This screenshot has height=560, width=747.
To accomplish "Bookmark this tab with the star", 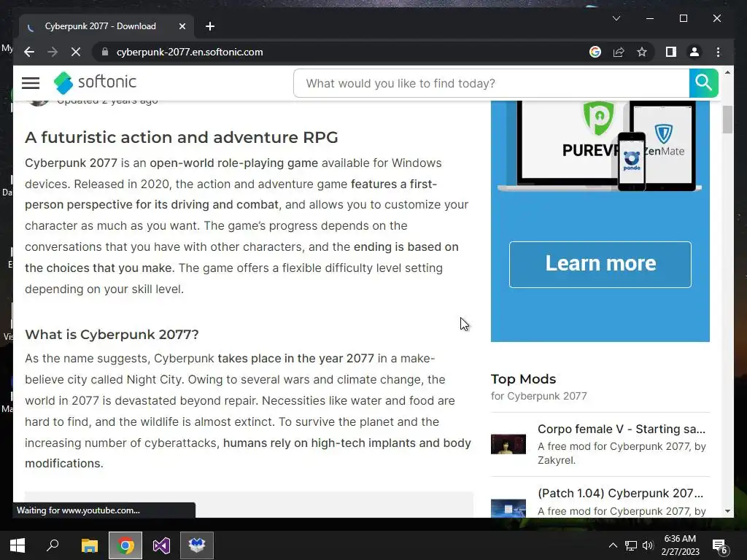I will tap(642, 52).
